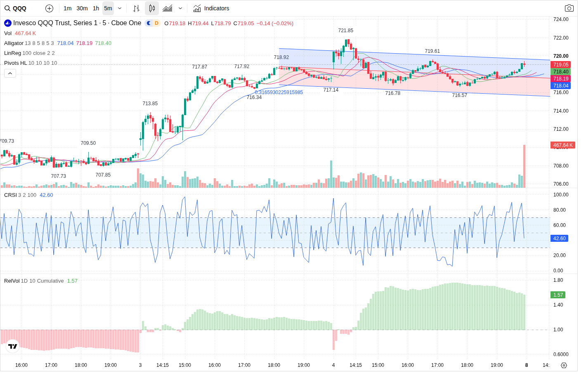Choose the Bars chart style icon
This screenshot has width=586, height=392.
(137, 8)
